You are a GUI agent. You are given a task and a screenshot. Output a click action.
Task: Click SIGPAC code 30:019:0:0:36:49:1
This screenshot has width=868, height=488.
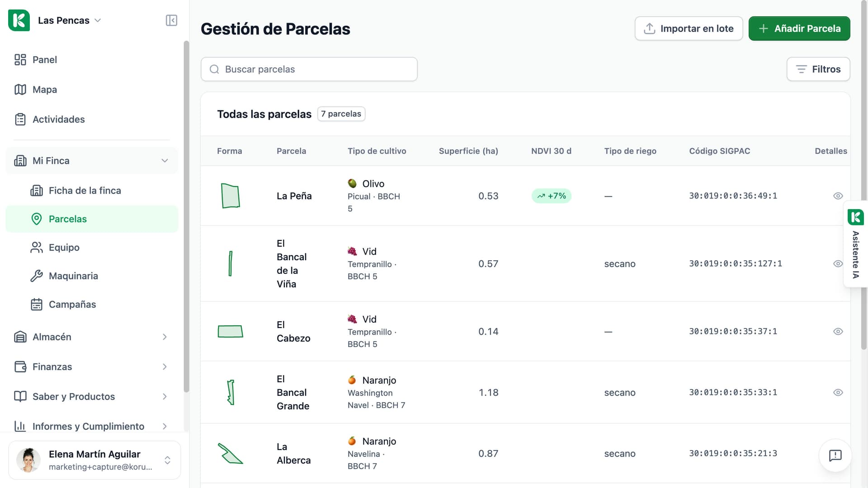pyautogui.click(x=733, y=196)
